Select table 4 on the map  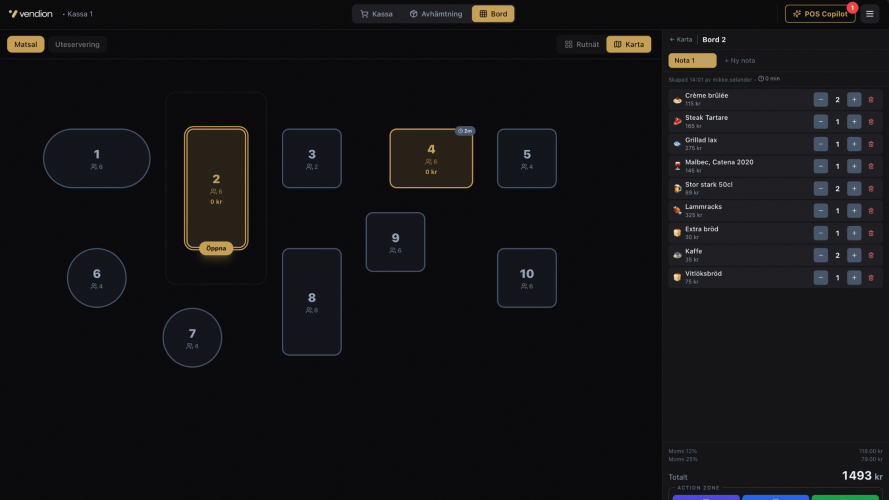coord(431,158)
